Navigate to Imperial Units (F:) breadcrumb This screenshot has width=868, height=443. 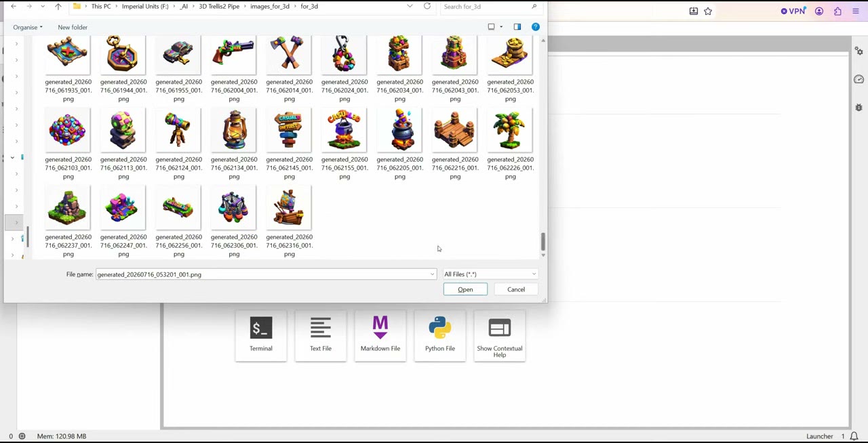coord(145,6)
